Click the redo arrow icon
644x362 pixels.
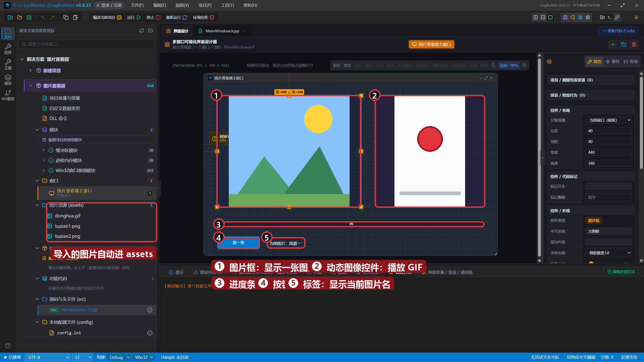point(52,17)
